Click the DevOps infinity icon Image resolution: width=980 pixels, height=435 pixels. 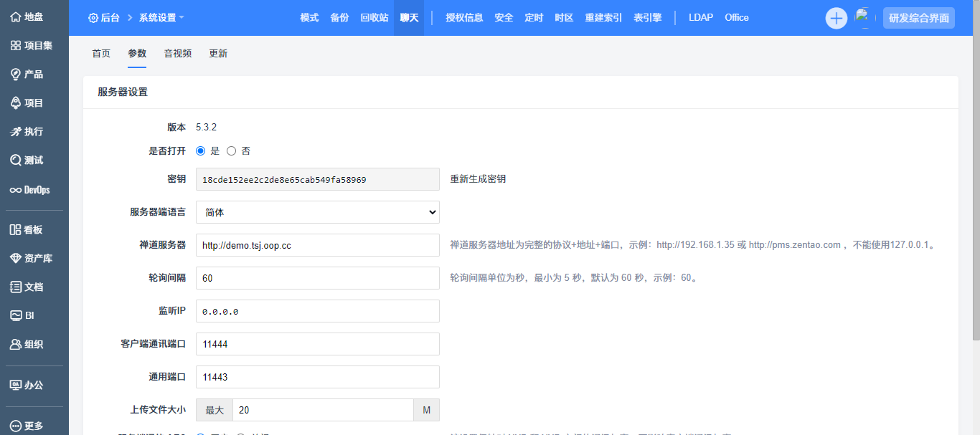point(16,190)
